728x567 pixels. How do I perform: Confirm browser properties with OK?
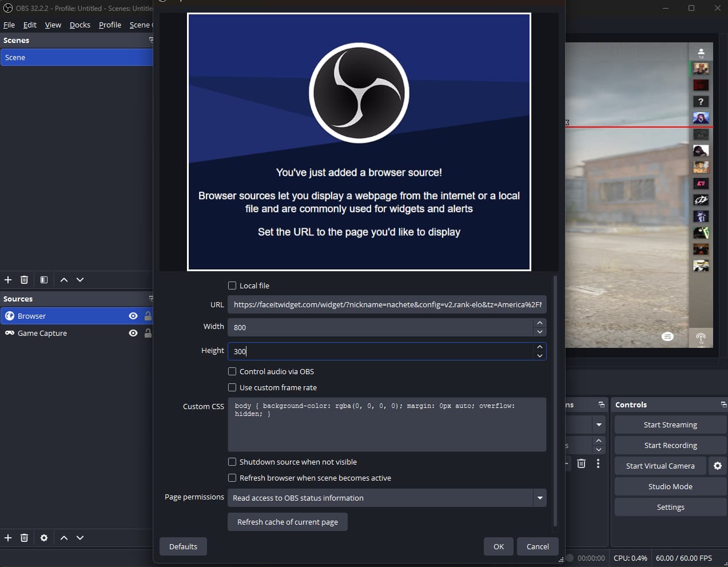point(499,546)
